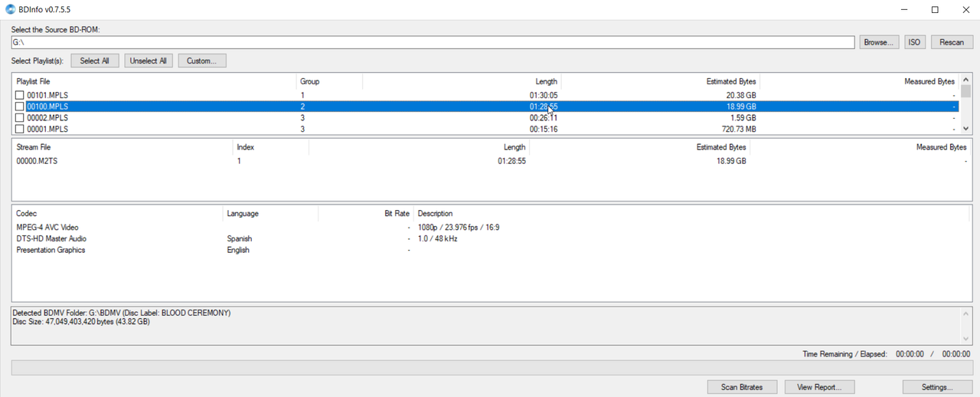Open Settings... dialog
The height and width of the screenshot is (397, 980).
pyautogui.click(x=937, y=387)
